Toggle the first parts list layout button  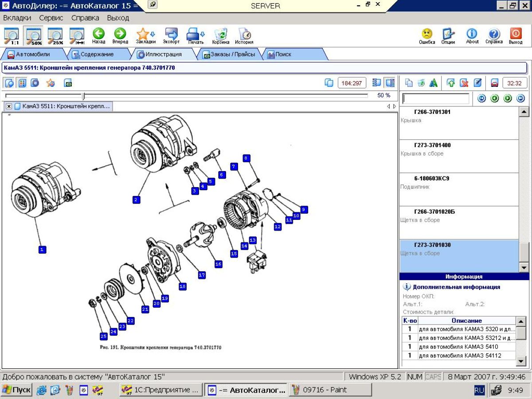click(x=377, y=83)
